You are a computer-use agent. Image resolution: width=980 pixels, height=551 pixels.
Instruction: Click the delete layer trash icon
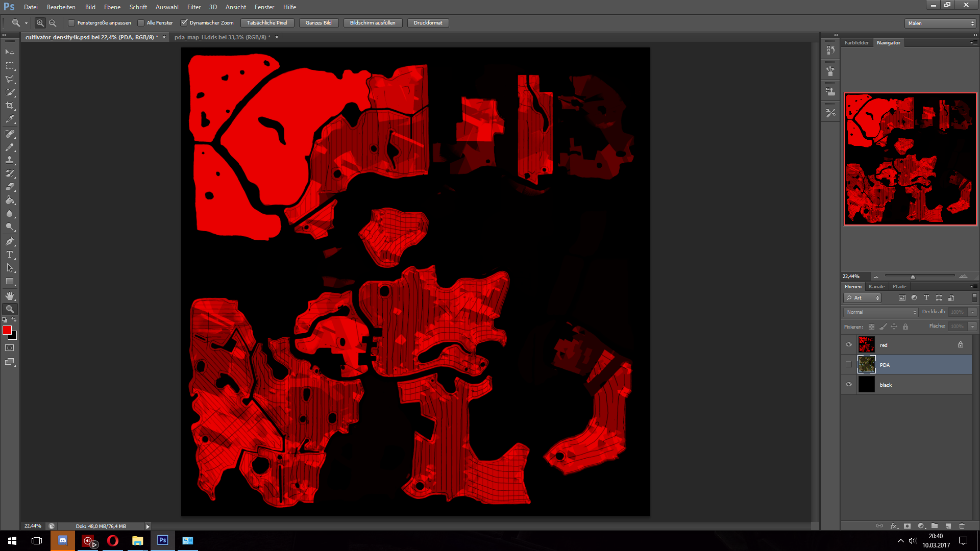(x=962, y=526)
